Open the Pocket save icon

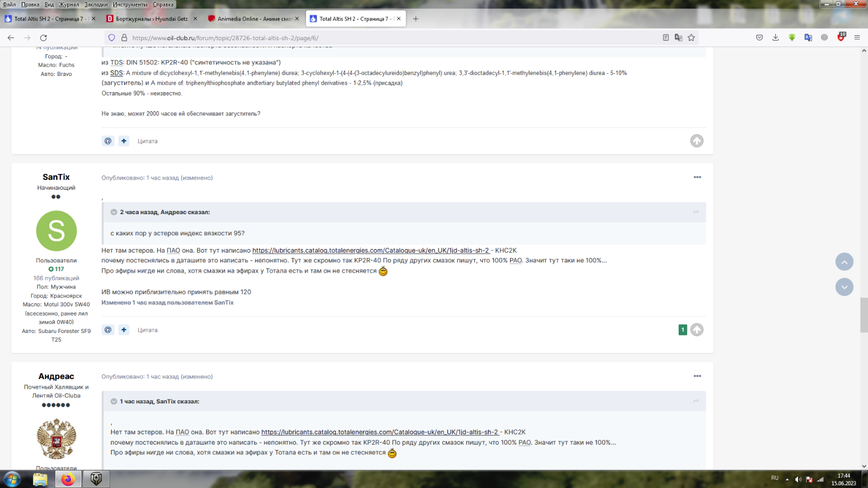(759, 38)
